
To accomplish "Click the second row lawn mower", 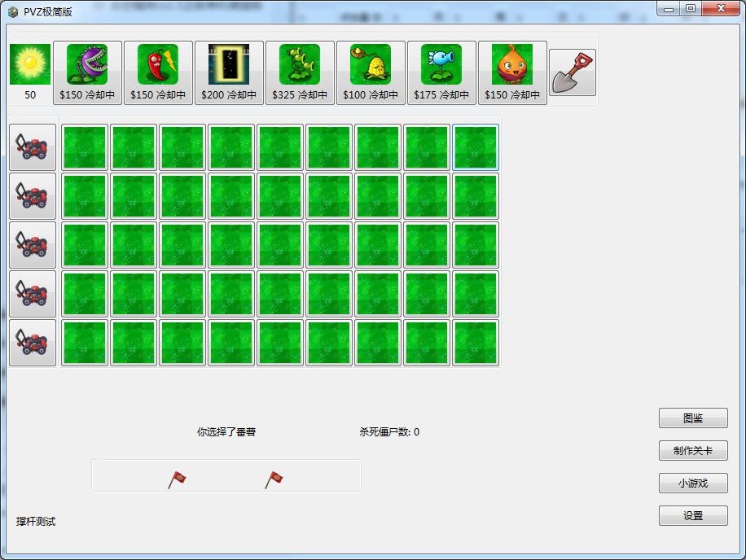I will click(33, 196).
